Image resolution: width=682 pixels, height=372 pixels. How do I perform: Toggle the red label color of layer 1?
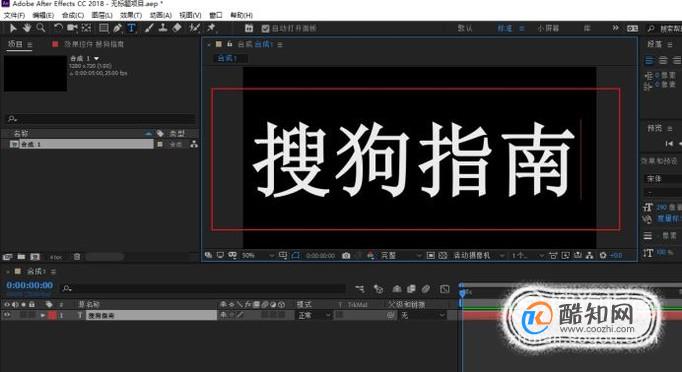tap(53, 315)
